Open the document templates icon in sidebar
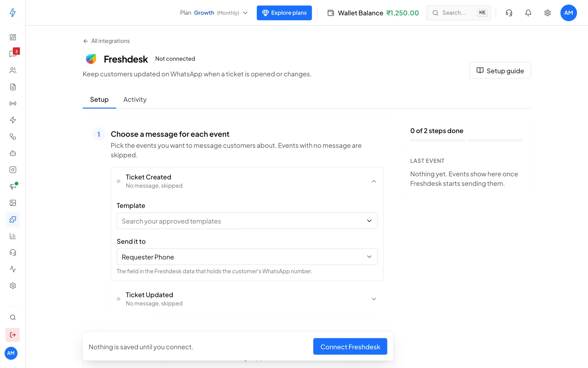The width and height of the screenshot is (588, 368). 13,87
